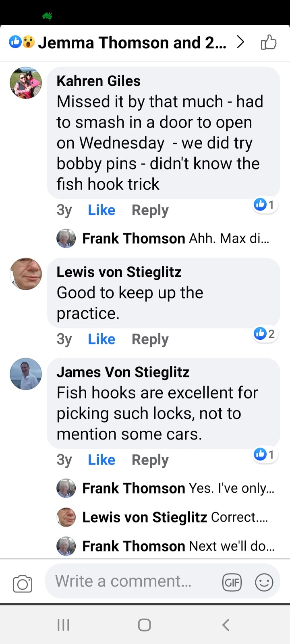This screenshot has width=290, height=644.
Task: Like James Von Stieglitz's comment
Action: click(x=101, y=460)
